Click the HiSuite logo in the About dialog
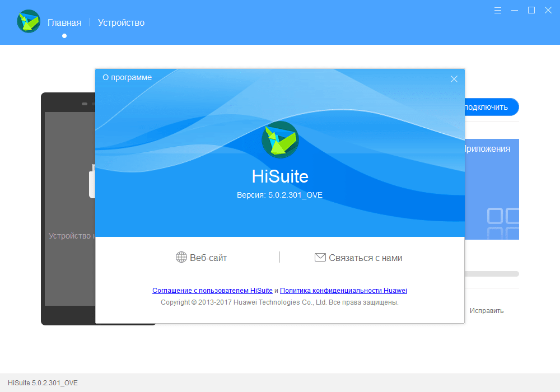This screenshot has width=560, height=392. [x=280, y=139]
